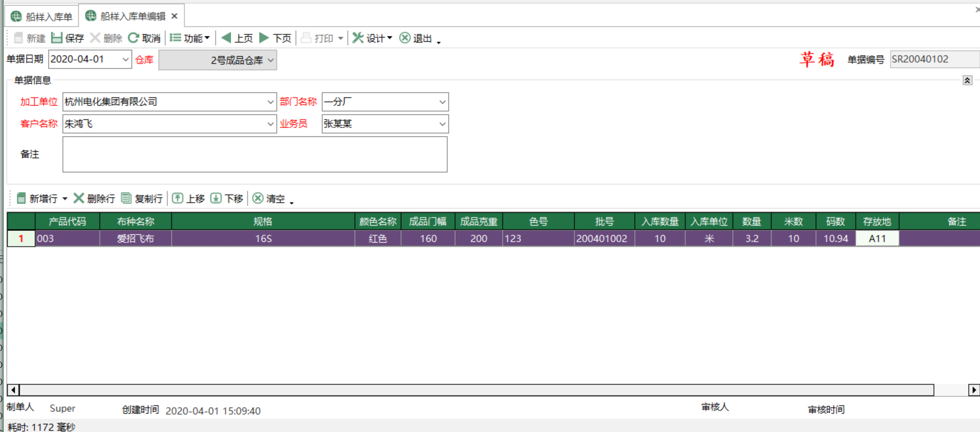Select row 1 via its row number

click(21, 238)
